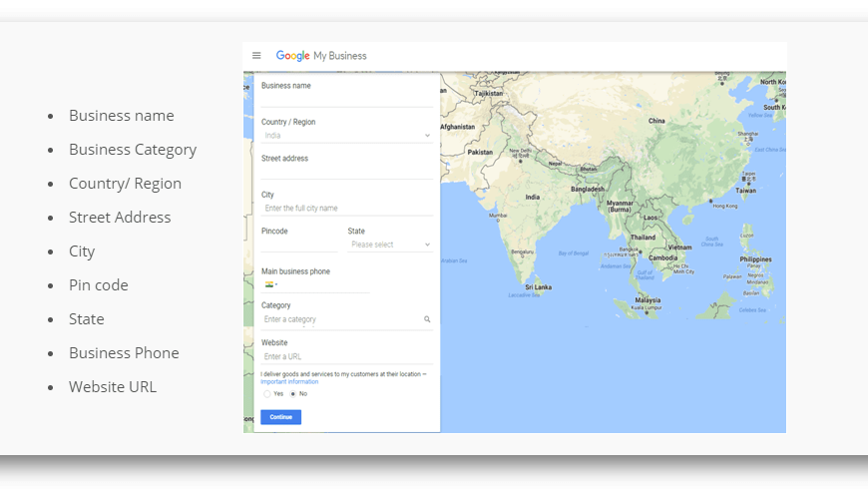The image size is (868, 497).
Task: Focus the Street address field
Action: [346, 172]
